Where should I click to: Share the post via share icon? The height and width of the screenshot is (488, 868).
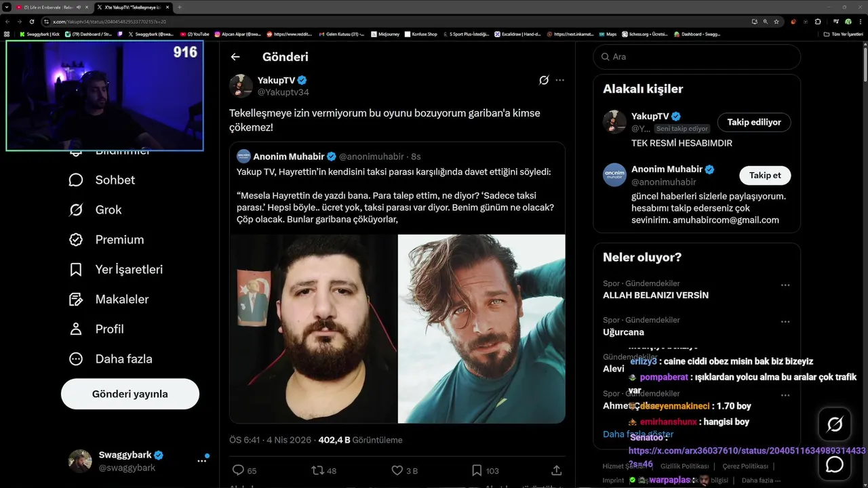click(x=557, y=470)
